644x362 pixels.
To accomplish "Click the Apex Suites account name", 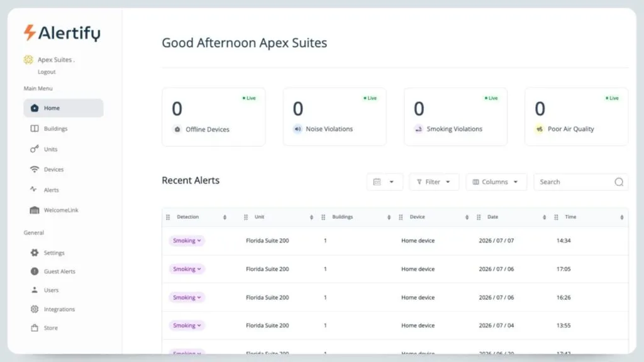I will coord(56,60).
